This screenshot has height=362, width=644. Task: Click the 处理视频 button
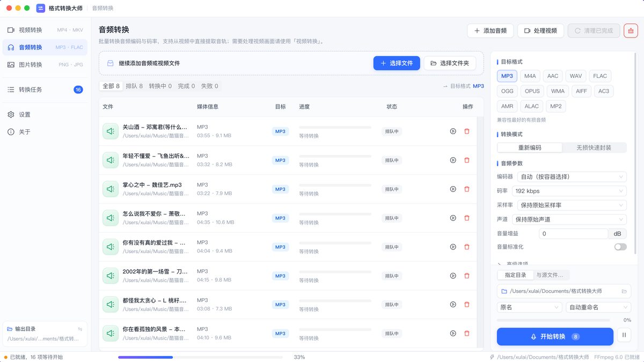point(540,31)
